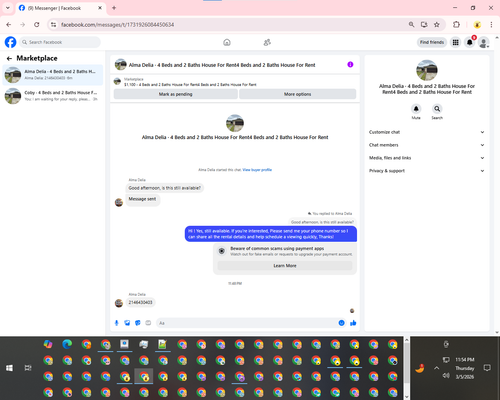Open the Windows notification center icon
500x400 pixels.
point(487,368)
